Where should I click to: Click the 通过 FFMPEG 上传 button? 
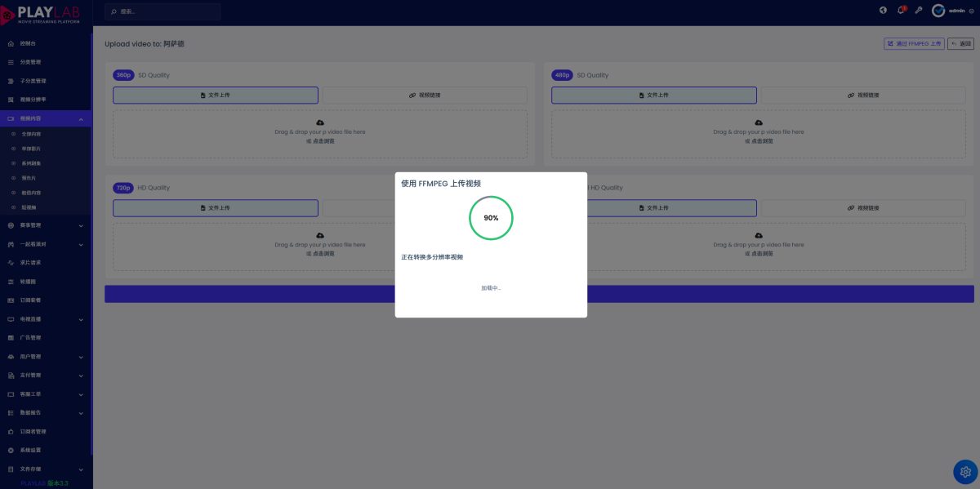[x=914, y=44]
